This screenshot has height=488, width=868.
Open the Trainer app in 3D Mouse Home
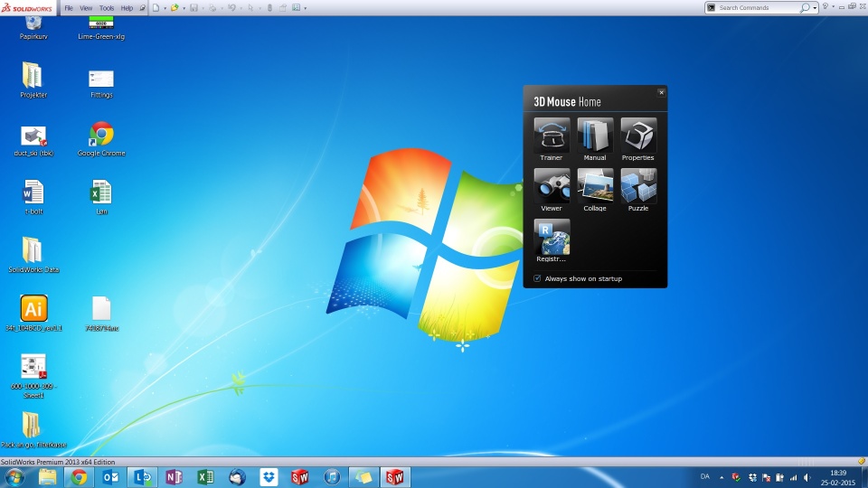[x=552, y=139]
